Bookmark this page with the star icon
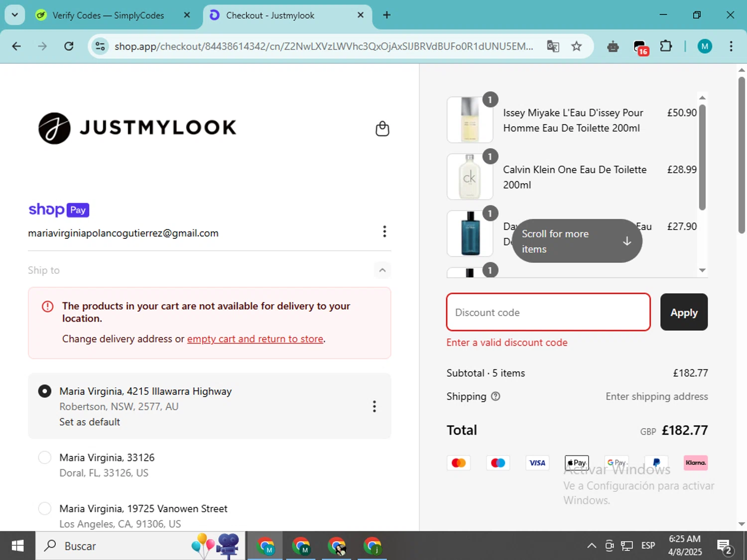The width and height of the screenshot is (747, 560). (x=576, y=46)
